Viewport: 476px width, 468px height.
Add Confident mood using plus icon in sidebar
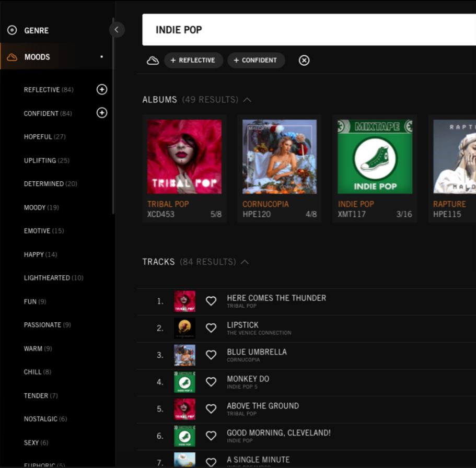pyautogui.click(x=102, y=113)
